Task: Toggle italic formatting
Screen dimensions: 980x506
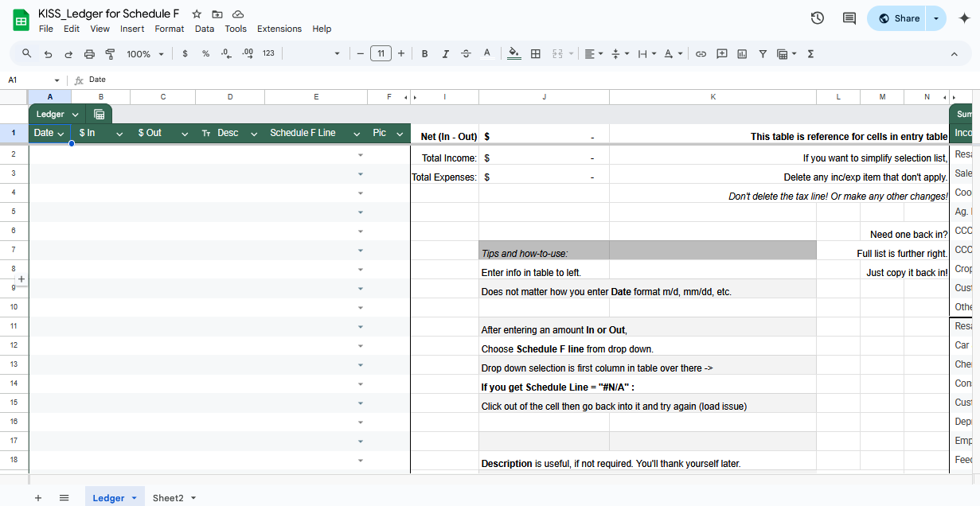Action: coord(446,54)
